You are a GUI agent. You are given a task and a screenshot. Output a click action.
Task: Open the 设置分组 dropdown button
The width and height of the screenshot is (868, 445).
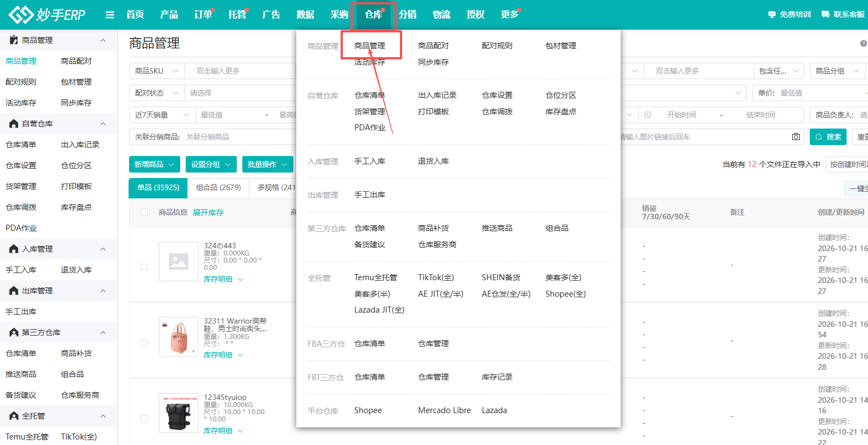[x=211, y=164]
